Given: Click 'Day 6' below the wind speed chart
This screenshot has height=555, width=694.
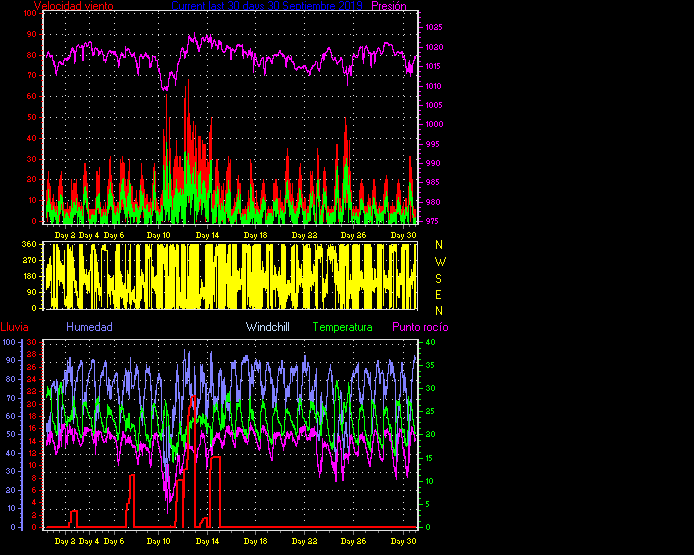Looking at the screenshot, I should [x=114, y=235].
